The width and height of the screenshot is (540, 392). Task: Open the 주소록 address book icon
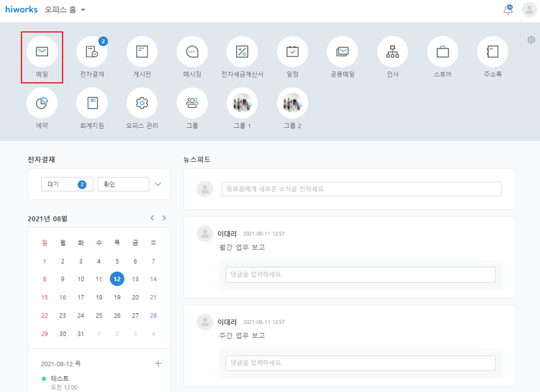(493, 52)
